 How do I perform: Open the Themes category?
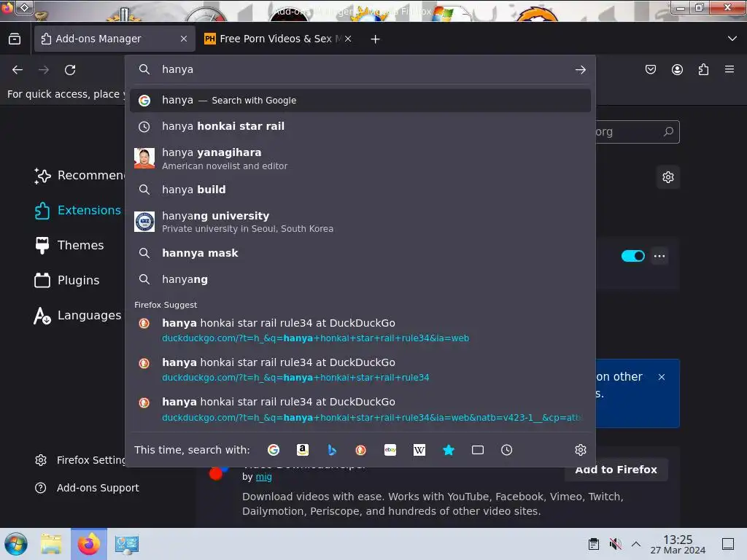[69, 245]
